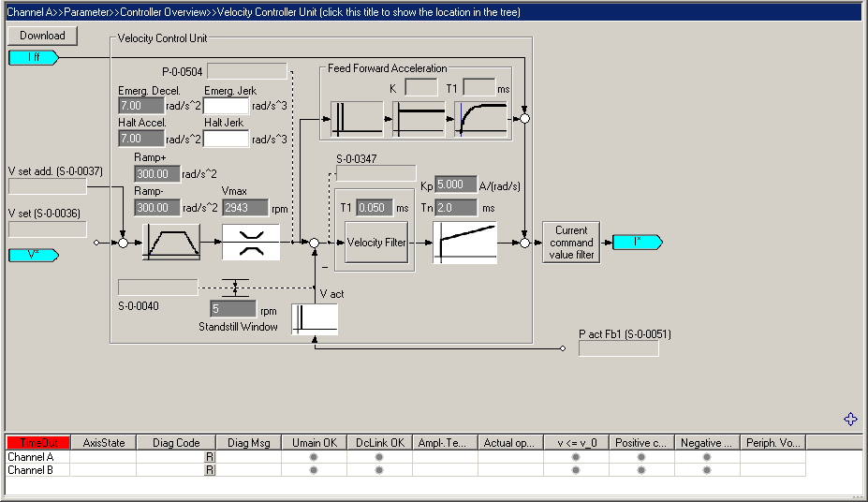Click the V set input summing junction
The image size is (868, 502).
pyautogui.click(x=123, y=243)
